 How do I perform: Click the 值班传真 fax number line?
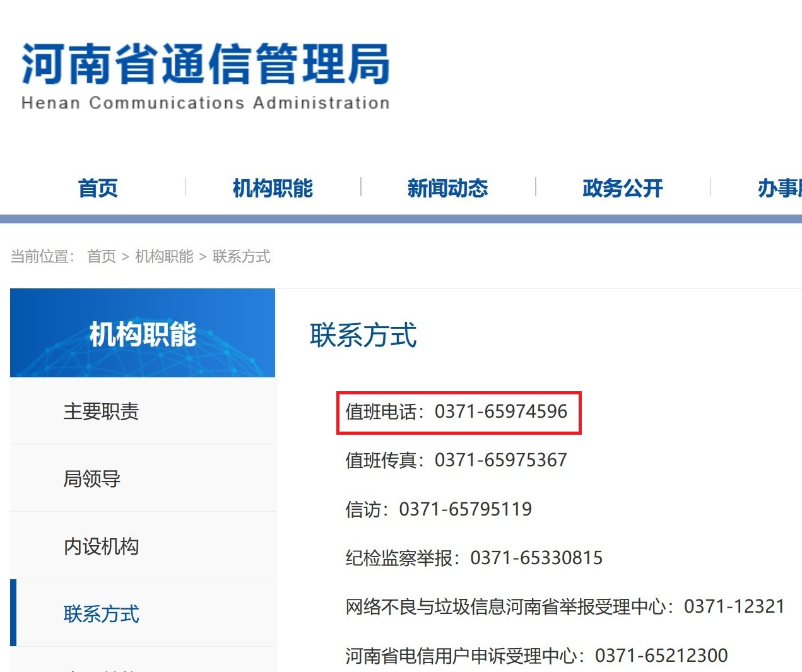(x=456, y=461)
